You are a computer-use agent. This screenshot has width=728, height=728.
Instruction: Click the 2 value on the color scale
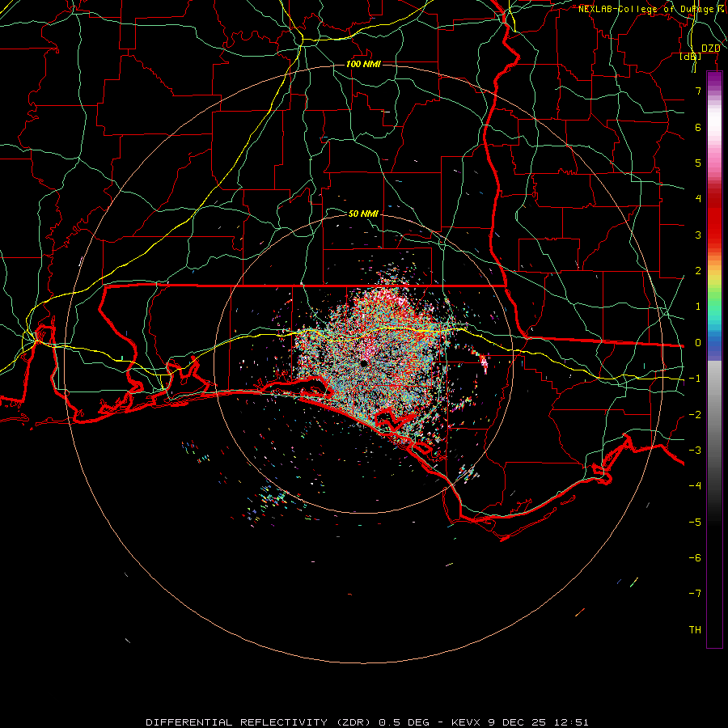tap(698, 271)
